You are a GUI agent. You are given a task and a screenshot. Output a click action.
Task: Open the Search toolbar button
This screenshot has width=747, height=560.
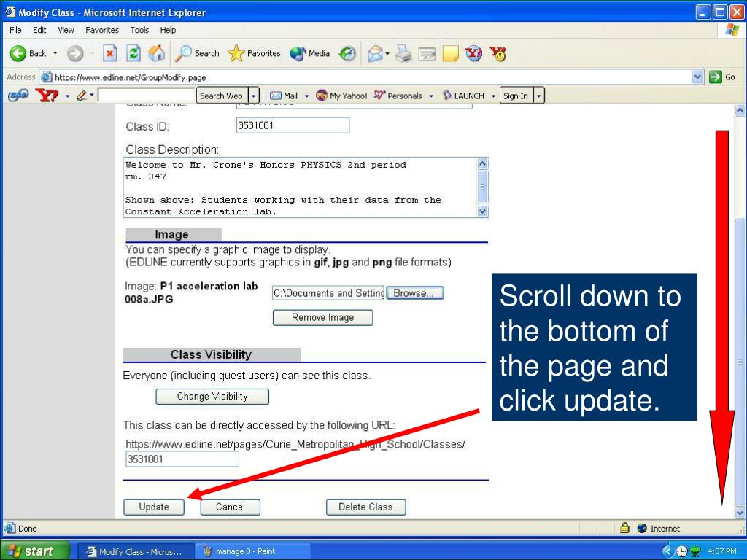click(197, 53)
